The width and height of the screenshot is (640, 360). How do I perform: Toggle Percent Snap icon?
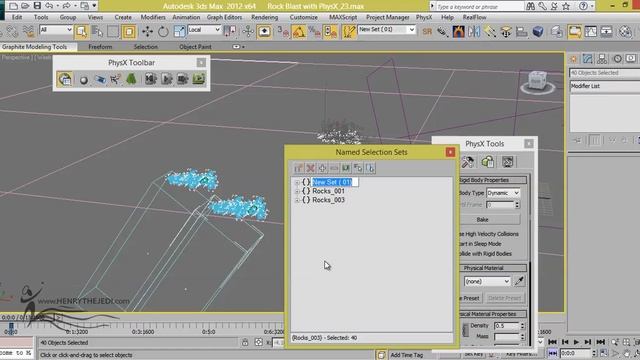click(x=314, y=31)
